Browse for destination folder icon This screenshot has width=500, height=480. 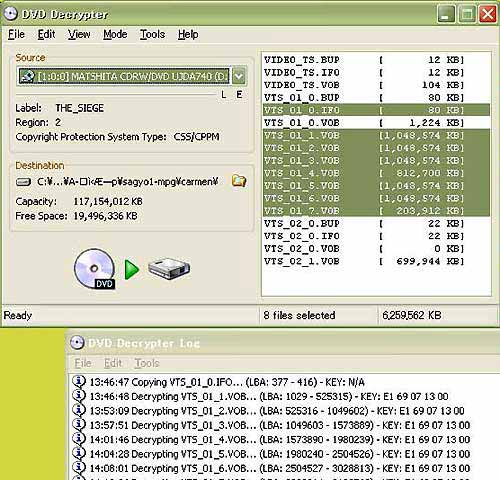[239, 181]
